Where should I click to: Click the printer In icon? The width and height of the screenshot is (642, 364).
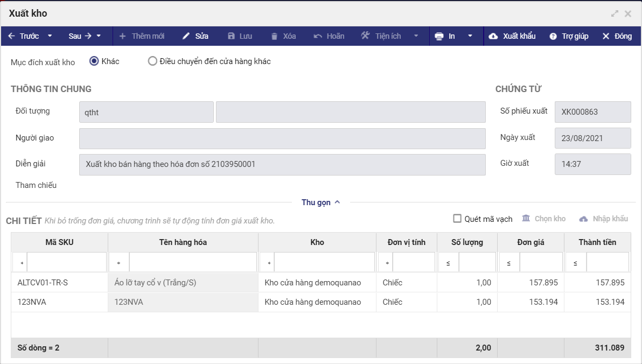[439, 36]
